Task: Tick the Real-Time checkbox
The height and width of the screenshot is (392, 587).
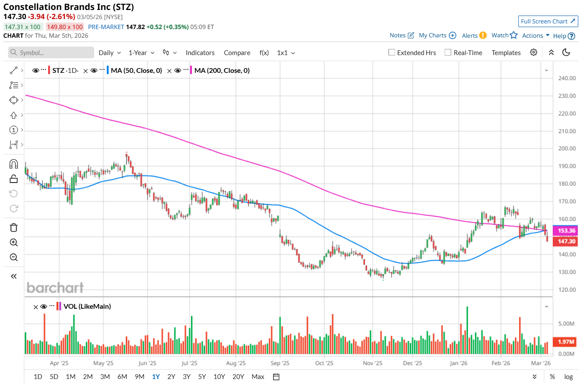Action: tap(448, 52)
